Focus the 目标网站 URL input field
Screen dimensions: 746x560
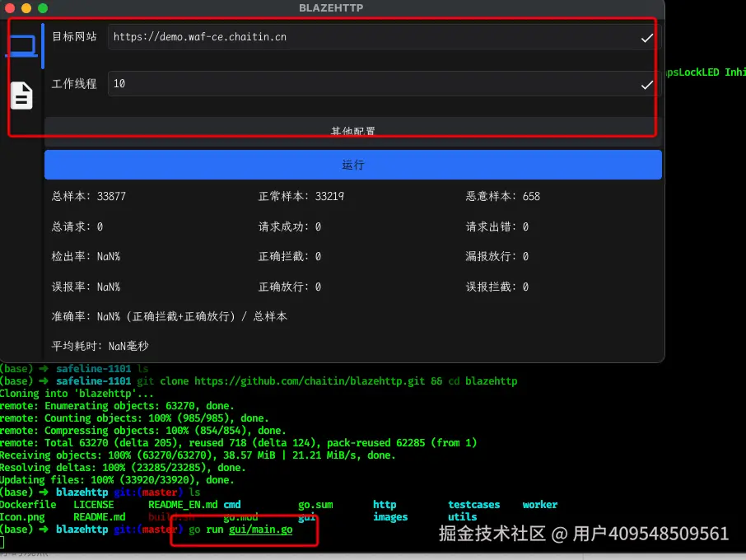click(385, 37)
